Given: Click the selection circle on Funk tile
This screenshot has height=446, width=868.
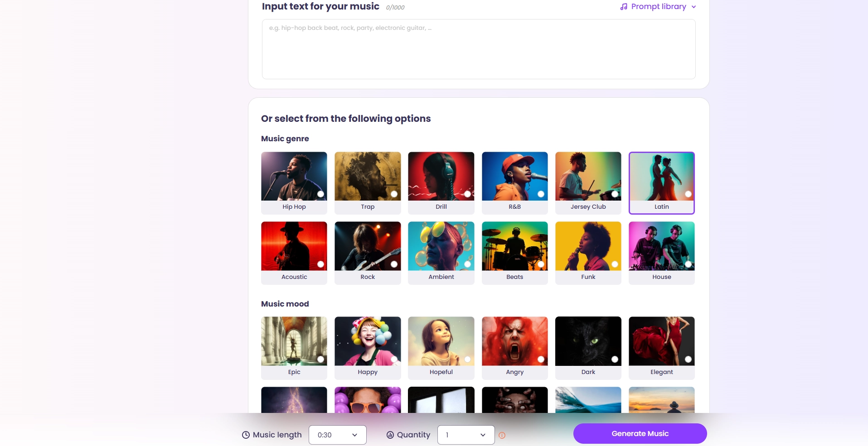Looking at the screenshot, I should pyautogui.click(x=615, y=264).
